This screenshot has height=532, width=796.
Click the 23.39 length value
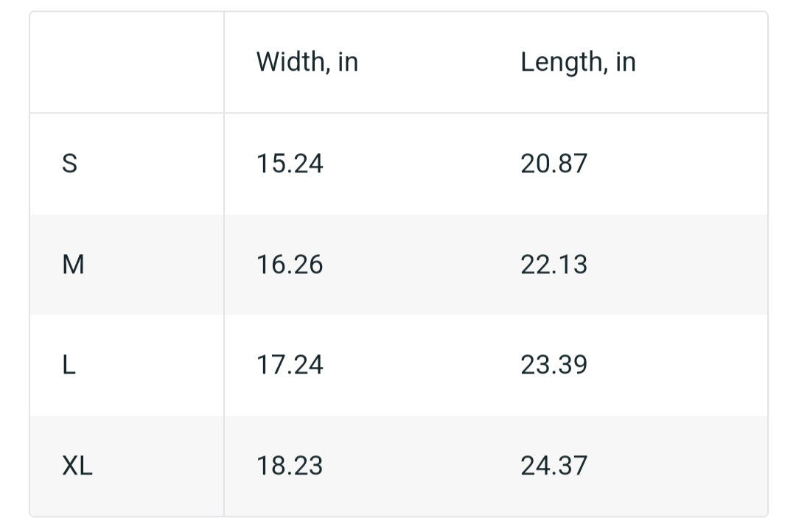554,365
